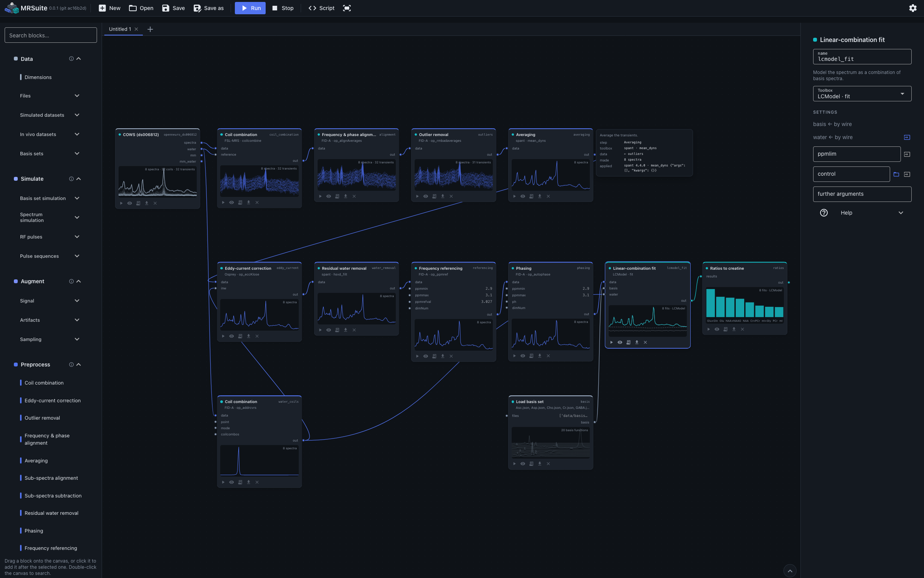Viewport: 924px width, 578px height.
Task: Click the Run button
Action: (x=250, y=8)
